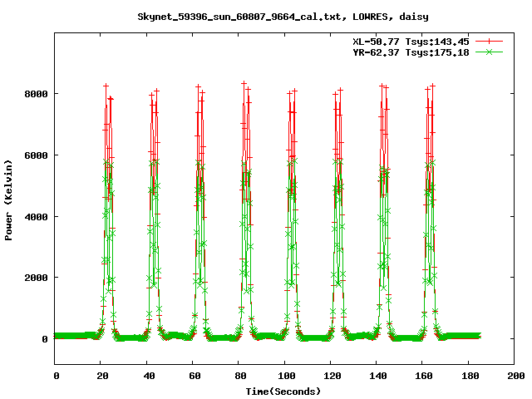This screenshot has width=532, height=399.
Task: Click the y-axis tick label 6000
Action: [x=36, y=155]
